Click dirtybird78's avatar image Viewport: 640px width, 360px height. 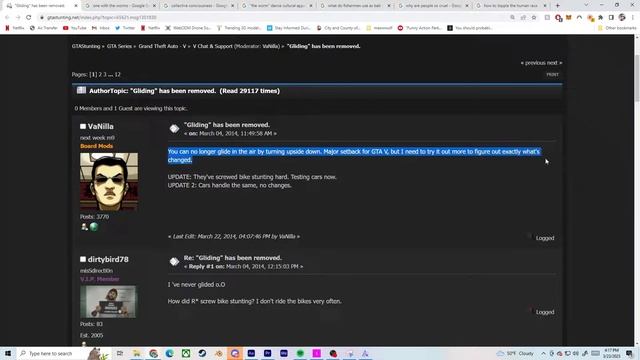coord(108,302)
